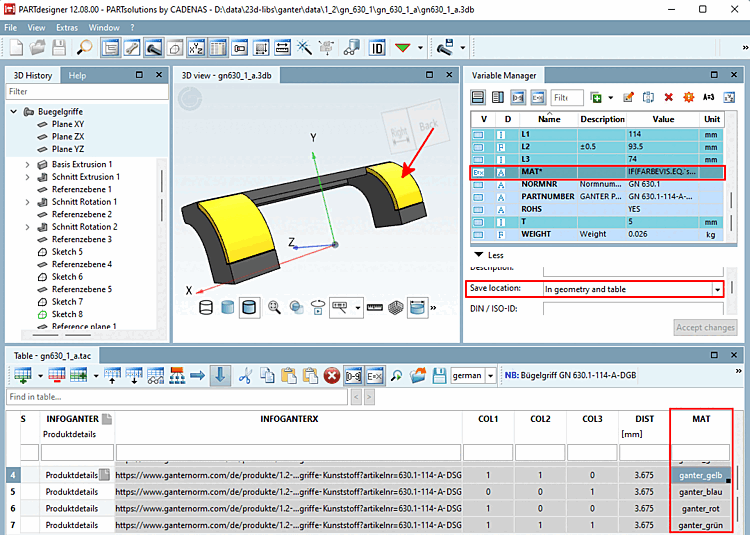The height and width of the screenshot is (535, 750).
Task: Click the red delete circle in table toolbar
Action: point(332,375)
